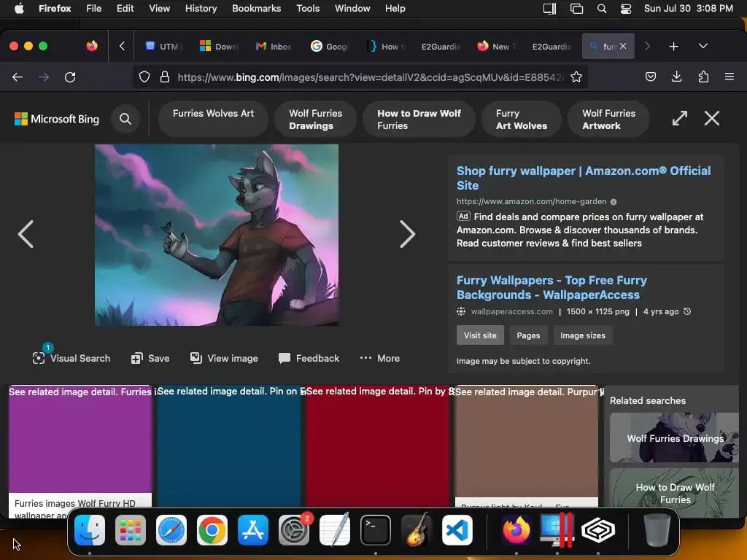Open the Bookmarks menu in menu bar
747x560 pixels.
256,8
